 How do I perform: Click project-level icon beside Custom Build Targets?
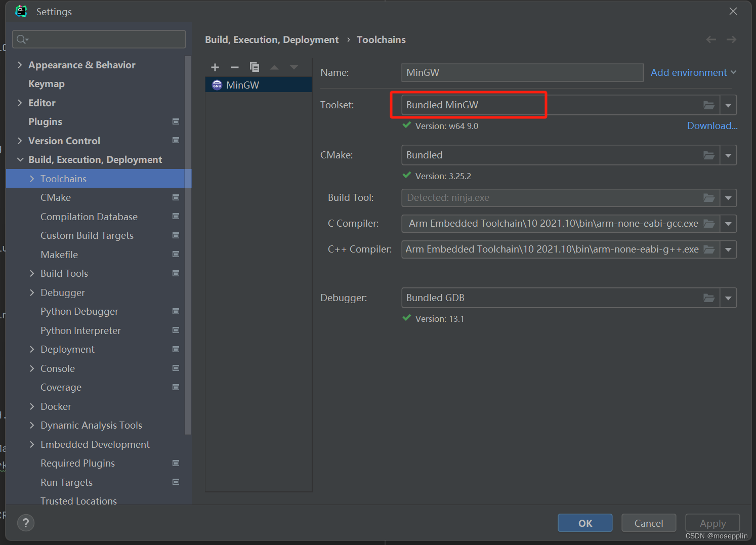(176, 235)
